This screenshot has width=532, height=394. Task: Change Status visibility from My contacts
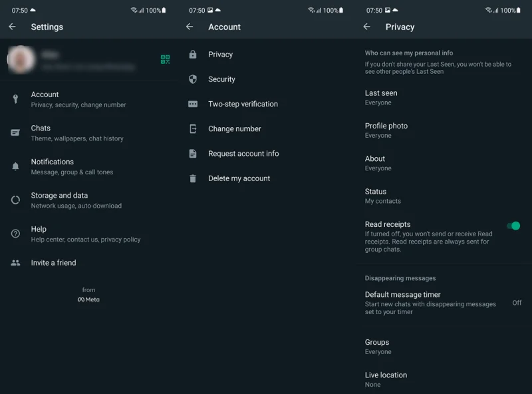pos(444,196)
